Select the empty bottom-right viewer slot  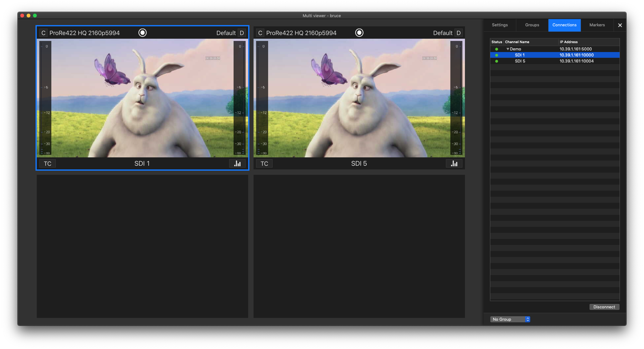pos(359,246)
